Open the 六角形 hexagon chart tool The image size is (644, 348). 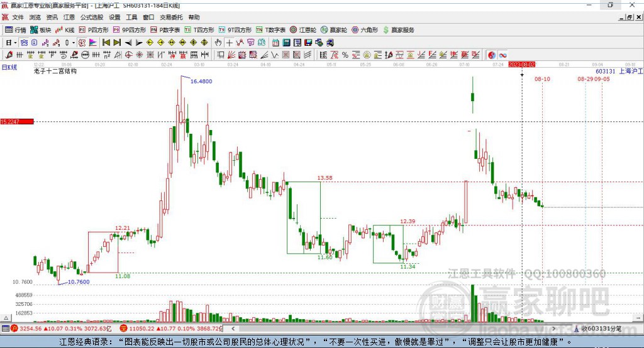pos(365,30)
